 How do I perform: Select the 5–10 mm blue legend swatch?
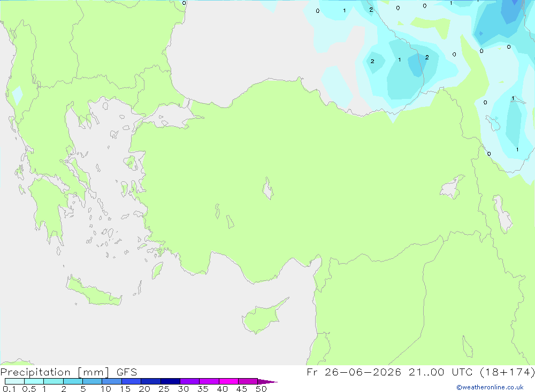tap(93, 381)
